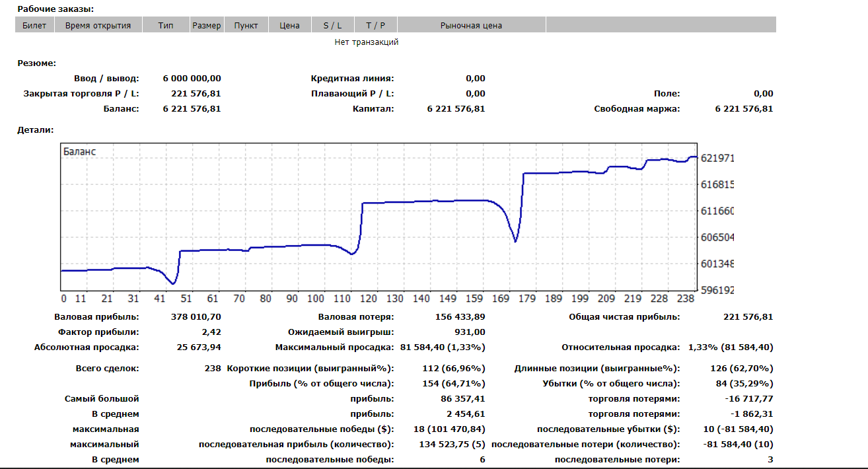Screen dimensions: 868x469
Task: Select the Всего сделок value 238
Action: [213, 369]
